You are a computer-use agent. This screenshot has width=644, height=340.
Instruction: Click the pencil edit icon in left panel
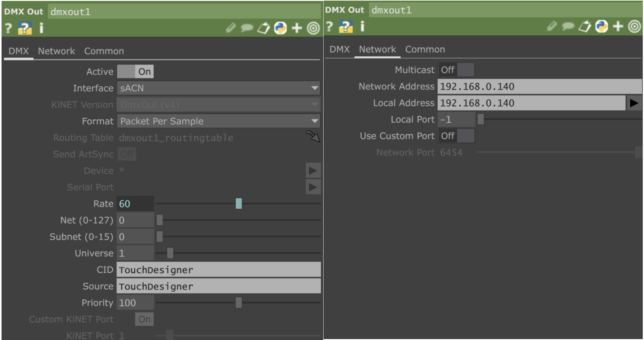pos(231,28)
